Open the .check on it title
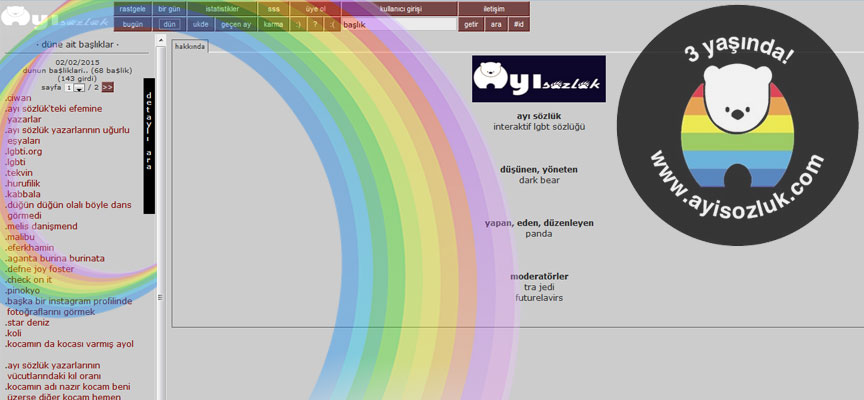Image resolution: width=864 pixels, height=400 pixels. 28,279
